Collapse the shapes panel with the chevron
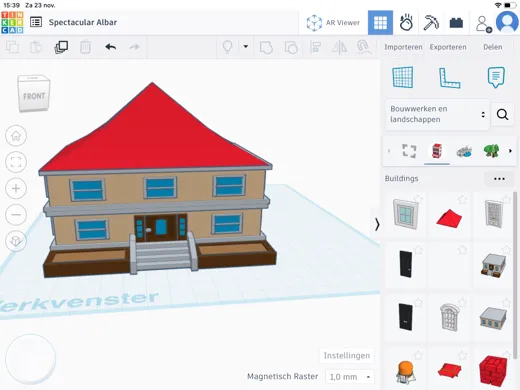 click(377, 224)
